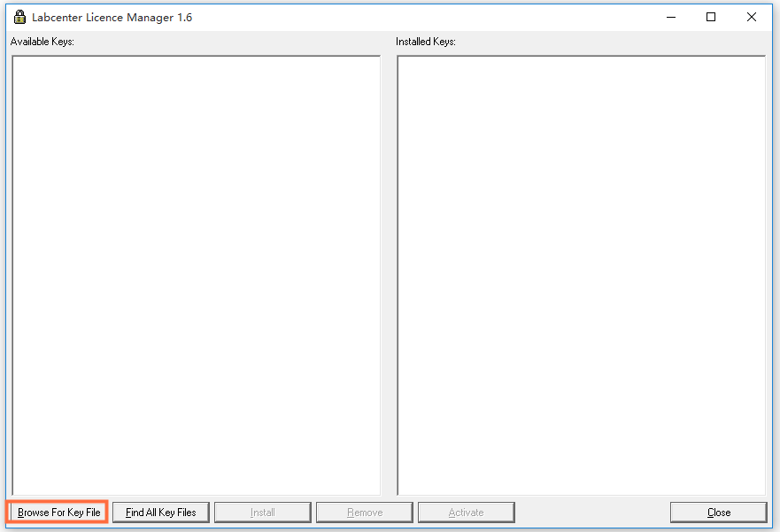Click the Labcenter Licence Manager 1.6 title text
Screen dimensions: 780x532
click(112, 17)
